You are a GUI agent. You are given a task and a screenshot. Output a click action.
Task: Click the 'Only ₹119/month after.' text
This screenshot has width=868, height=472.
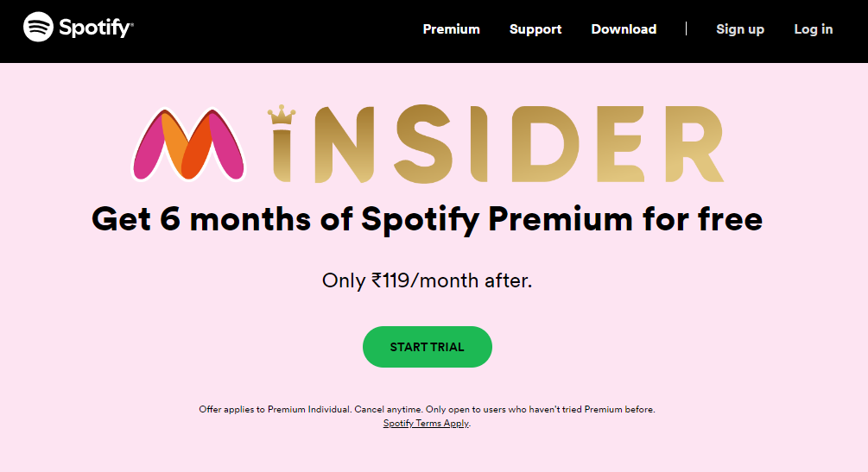pos(427,280)
